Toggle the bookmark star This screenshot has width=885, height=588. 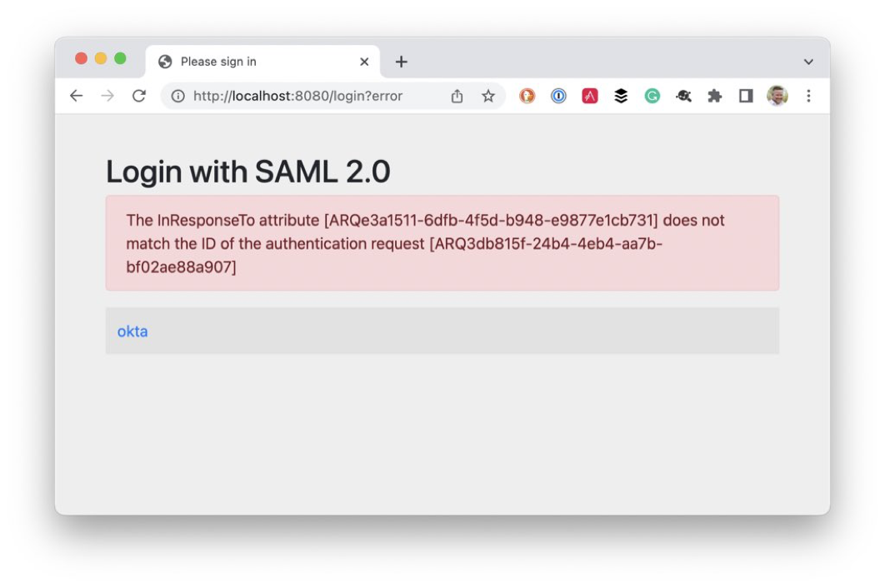[x=487, y=95]
